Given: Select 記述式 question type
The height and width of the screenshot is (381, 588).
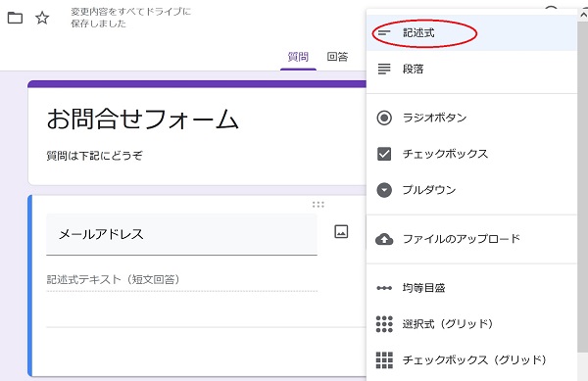Looking at the screenshot, I should 471,33.
